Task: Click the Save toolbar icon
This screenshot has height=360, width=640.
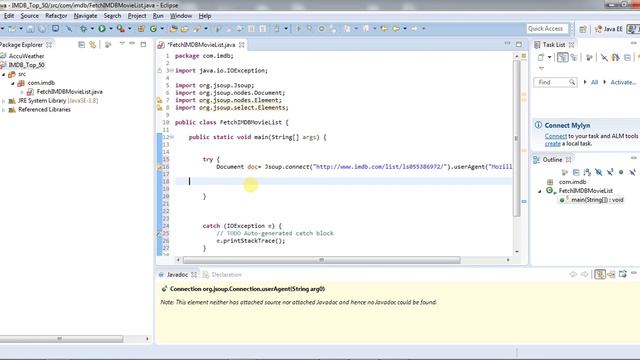Action: [31, 29]
